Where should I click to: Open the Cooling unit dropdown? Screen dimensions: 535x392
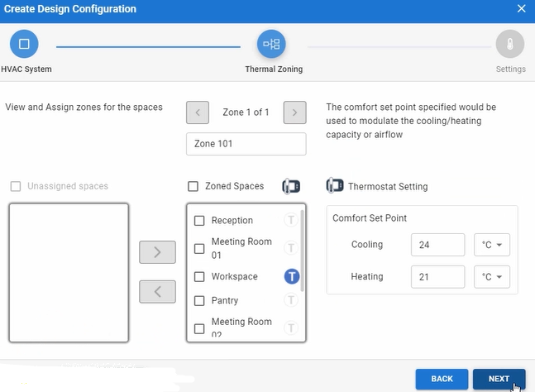click(492, 245)
